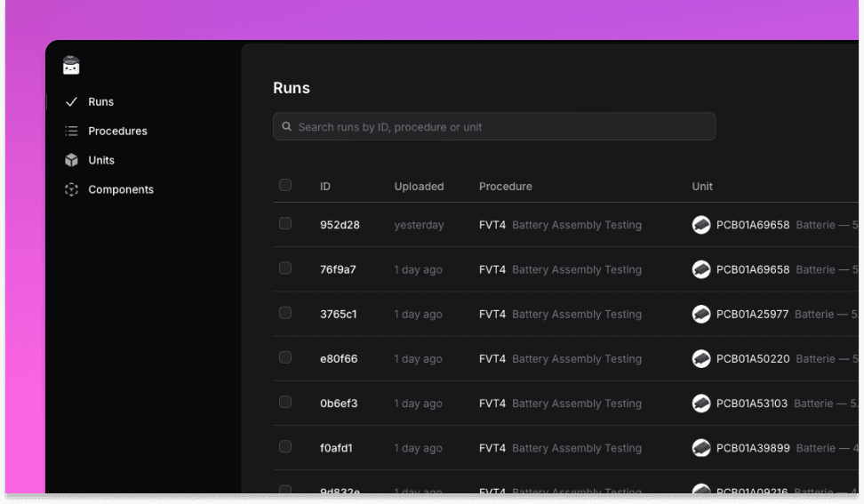Click the unit avatar for run f0afd1

tap(701, 448)
